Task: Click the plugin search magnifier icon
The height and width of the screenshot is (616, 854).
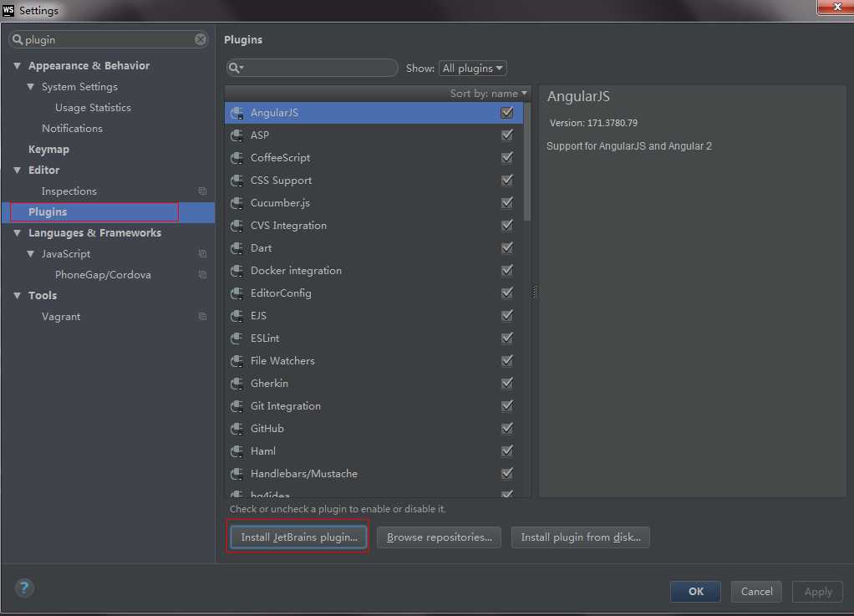Action: click(236, 68)
